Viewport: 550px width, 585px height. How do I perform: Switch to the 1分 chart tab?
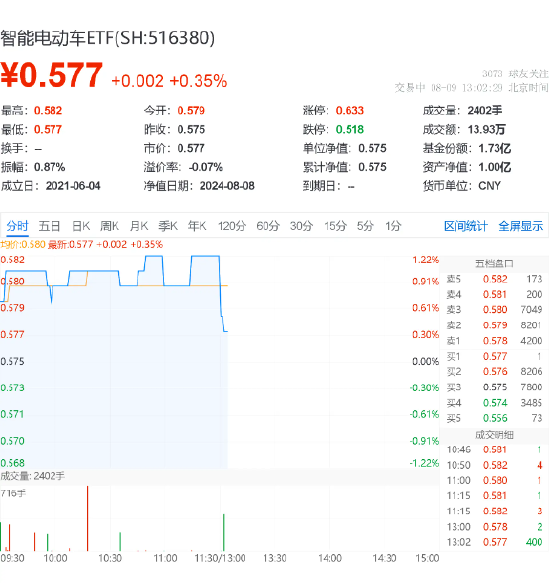pyautogui.click(x=393, y=226)
